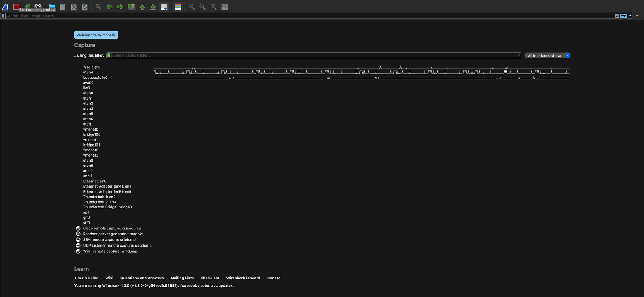This screenshot has height=297, width=644.
Task: Configure Cisco remote capture gear icon
Action: point(78,228)
